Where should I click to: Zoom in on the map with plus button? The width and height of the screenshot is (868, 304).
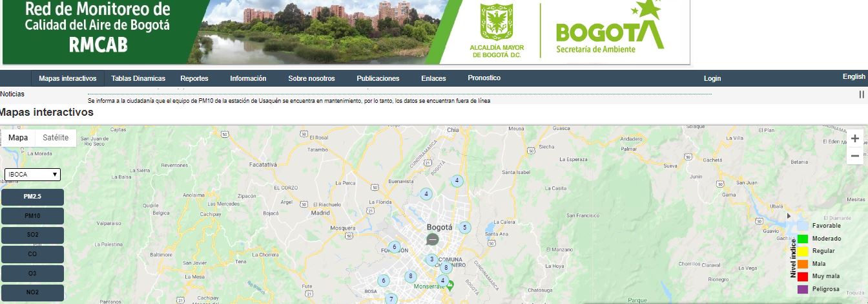click(854, 138)
